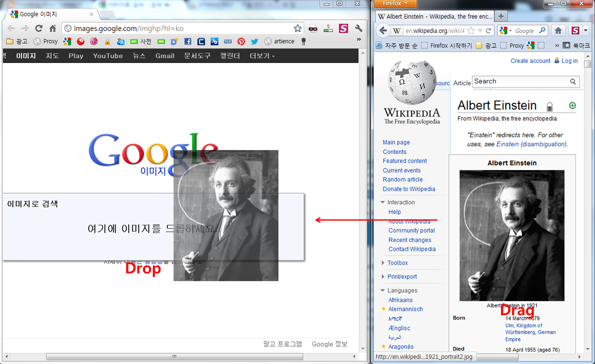Click the green plus icon near article title
Image resolution: width=595 pixels, height=364 pixels.
tap(572, 106)
